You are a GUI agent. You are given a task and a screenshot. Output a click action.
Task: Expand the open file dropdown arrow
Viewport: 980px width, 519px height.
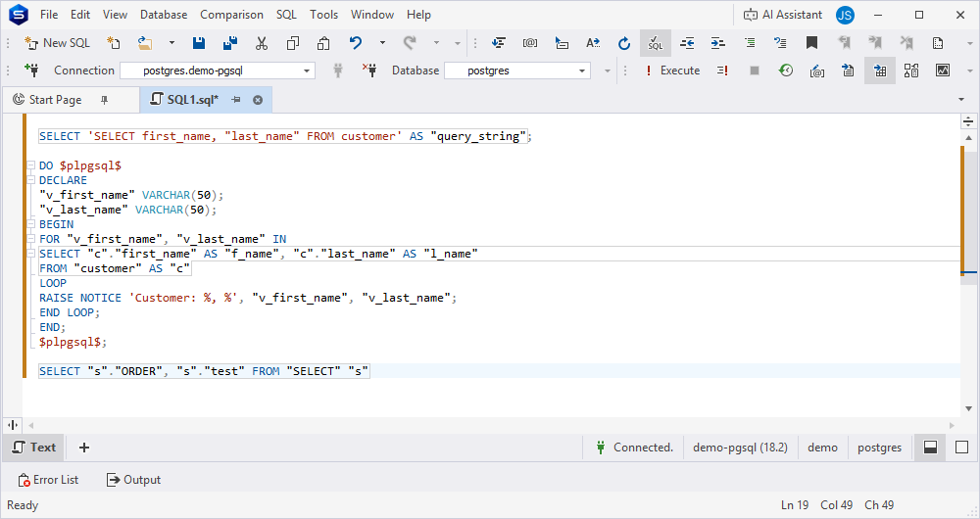pyautogui.click(x=171, y=43)
